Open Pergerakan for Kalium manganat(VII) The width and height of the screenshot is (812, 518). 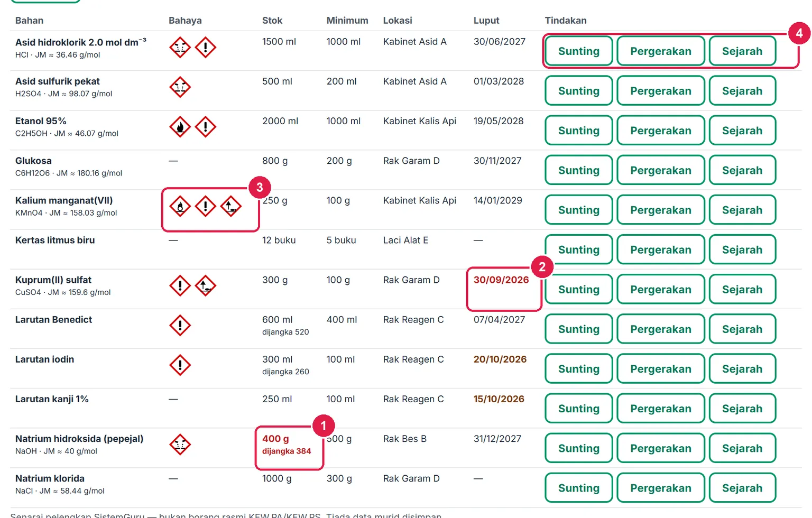661,210
